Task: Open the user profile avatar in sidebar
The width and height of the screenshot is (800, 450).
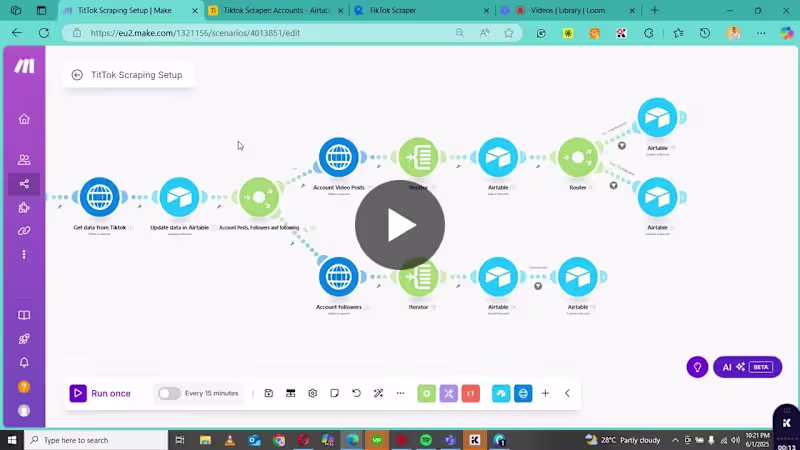Action: (x=24, y=411)
